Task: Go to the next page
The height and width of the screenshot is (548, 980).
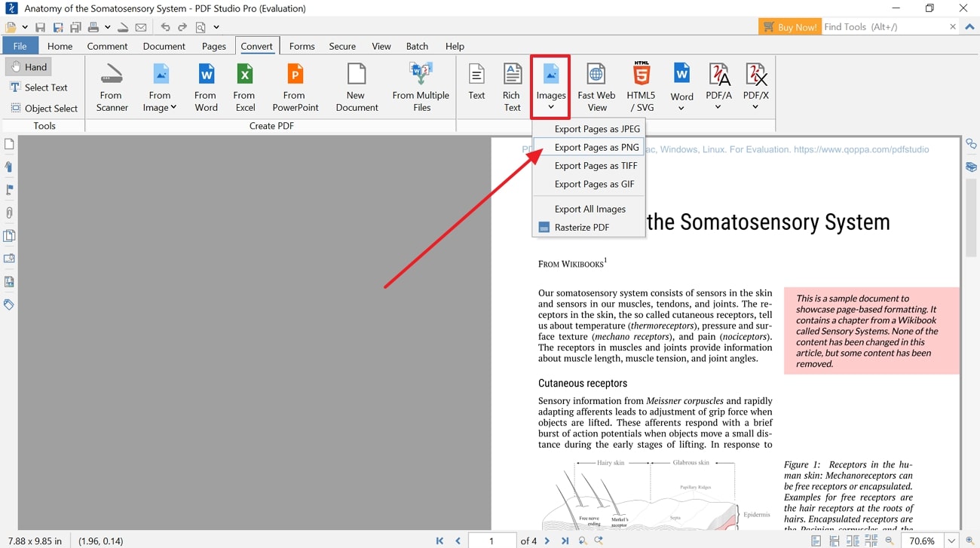Action: (x=547, y=540)
